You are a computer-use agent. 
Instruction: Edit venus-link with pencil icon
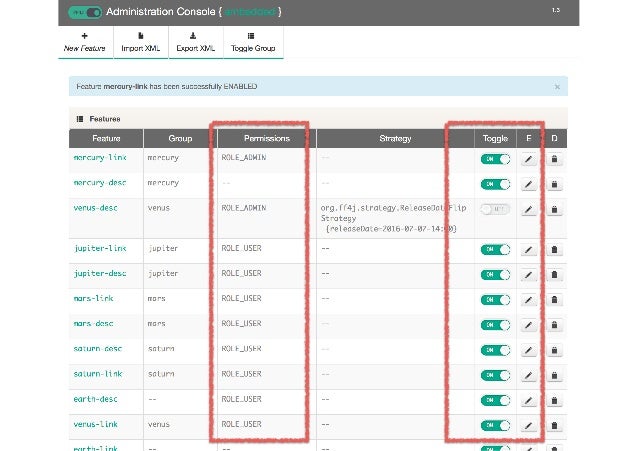529,425
